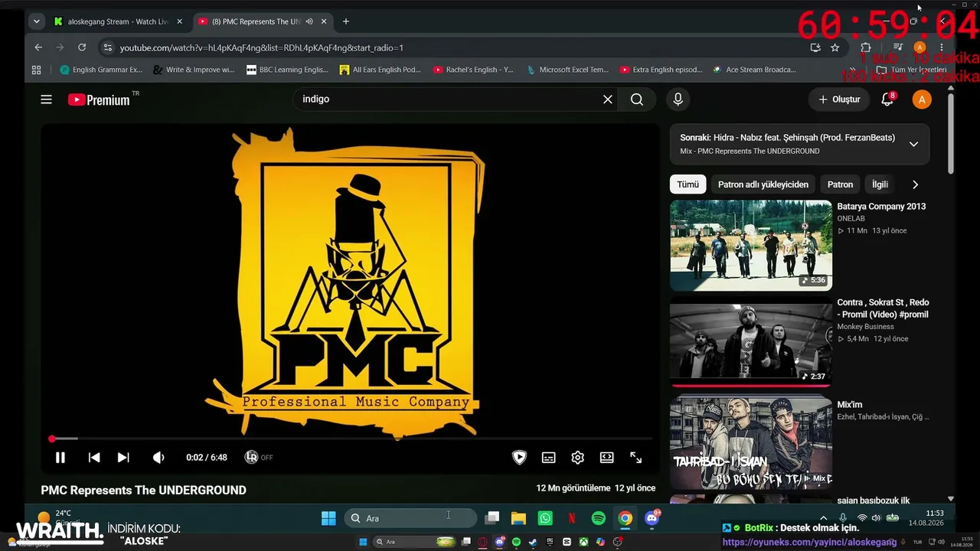Select the Patron filter chip
The height and width of the screenshot is (551, 980).
point(840,184)
